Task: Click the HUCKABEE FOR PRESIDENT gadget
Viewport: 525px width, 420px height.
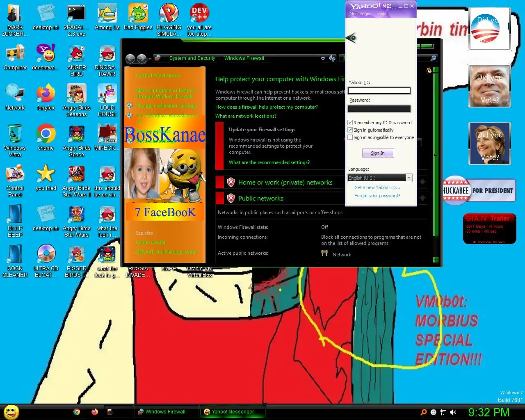Action: [479, 191]
